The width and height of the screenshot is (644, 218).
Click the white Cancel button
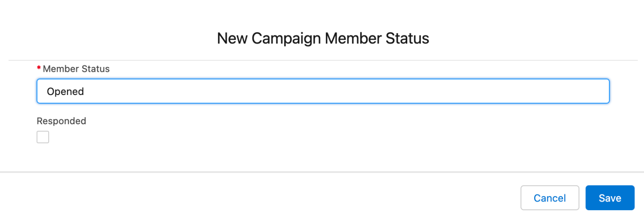[x=549, y=198]
